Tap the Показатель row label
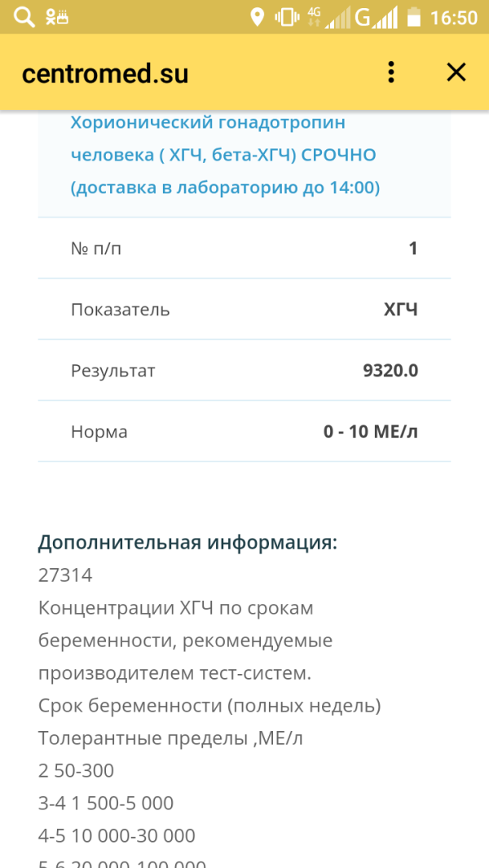The height and width of the screenshot is (868, 489). [x=121, y=310]
